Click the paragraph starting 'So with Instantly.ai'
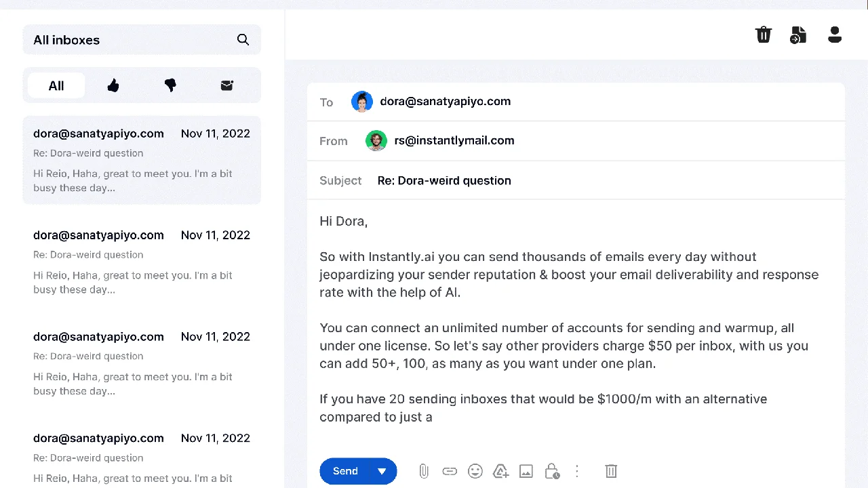This screenshot has height=488, width=868. [569, 274]
